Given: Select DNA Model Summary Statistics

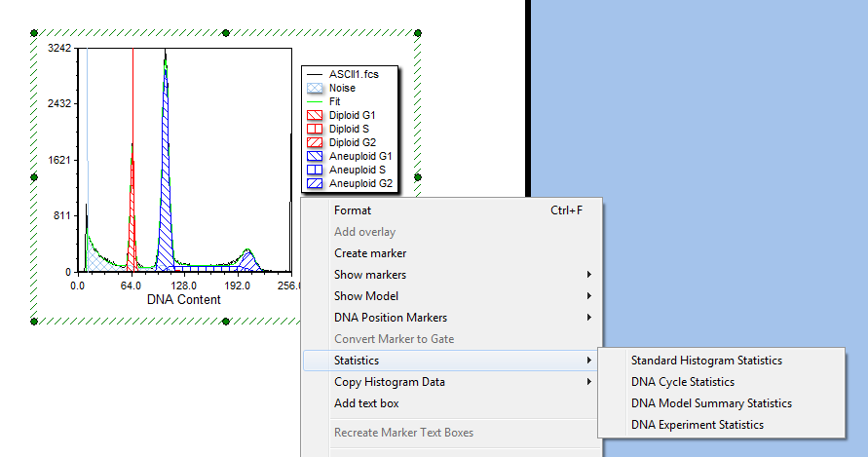Looking at the screenshot, I should click(711, 403).
